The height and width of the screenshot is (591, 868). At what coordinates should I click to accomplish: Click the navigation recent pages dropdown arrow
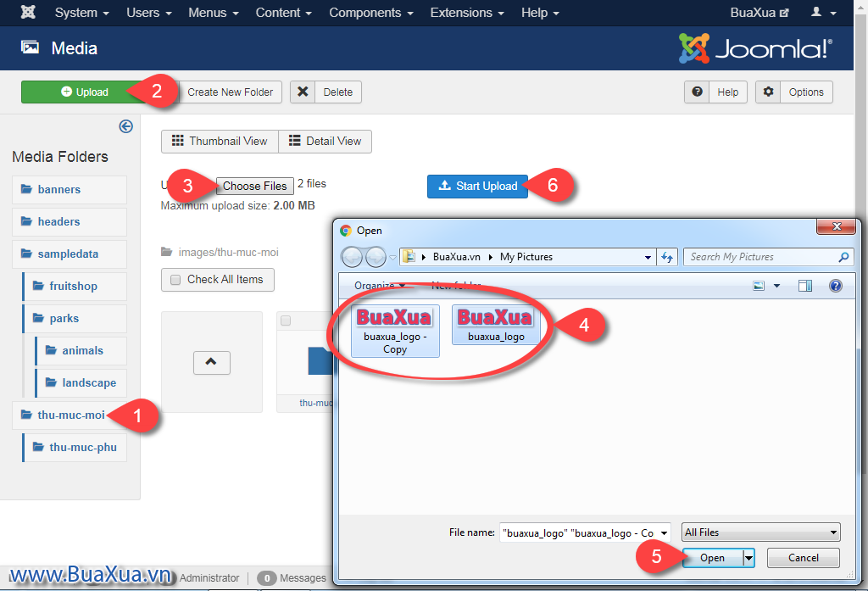click(392, 258)
